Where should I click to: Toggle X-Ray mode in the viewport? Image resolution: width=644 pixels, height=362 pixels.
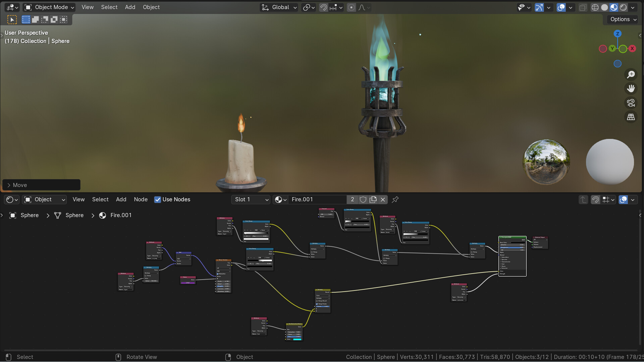[x=583, y=7]
